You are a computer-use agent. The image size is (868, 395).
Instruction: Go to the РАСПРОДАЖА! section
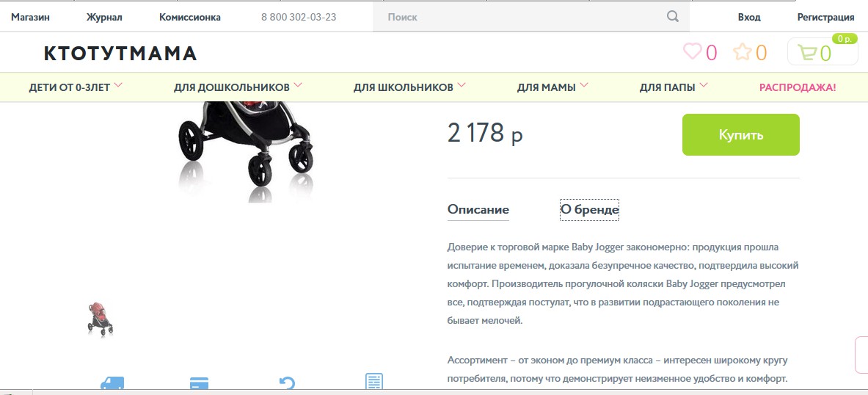pyautogui.click(x=797, y=87)
